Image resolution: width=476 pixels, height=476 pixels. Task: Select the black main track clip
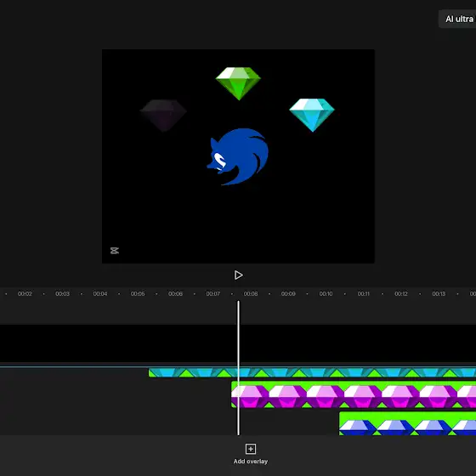[x=238, y=343]
